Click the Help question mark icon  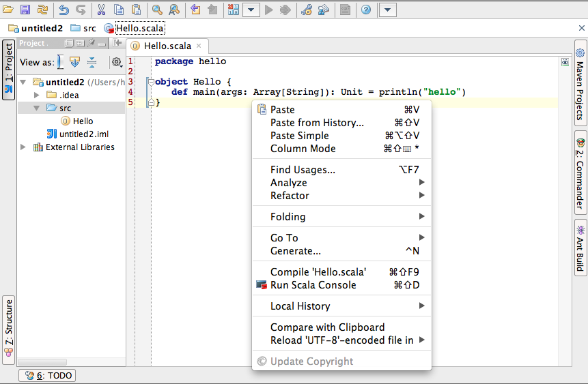tap(366, 10)
